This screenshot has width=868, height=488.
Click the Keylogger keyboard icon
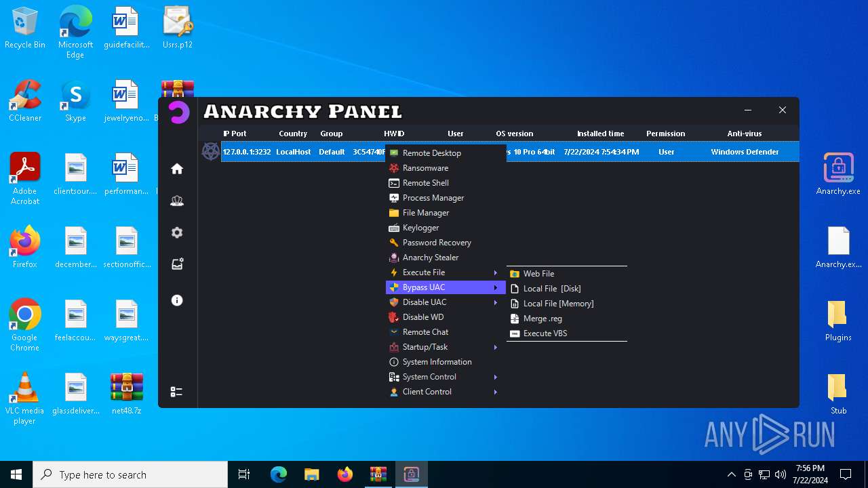point(394,228)
